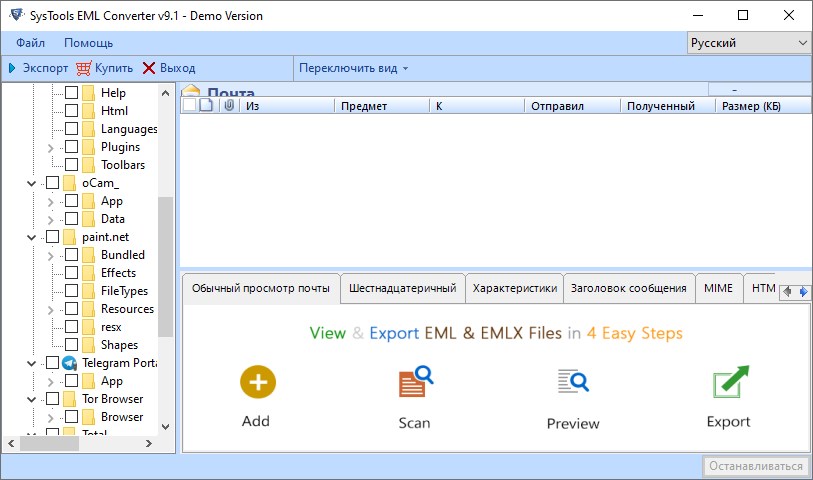Open the Файл menu
This screenshot has width=813, height=480.
(31, 43)
